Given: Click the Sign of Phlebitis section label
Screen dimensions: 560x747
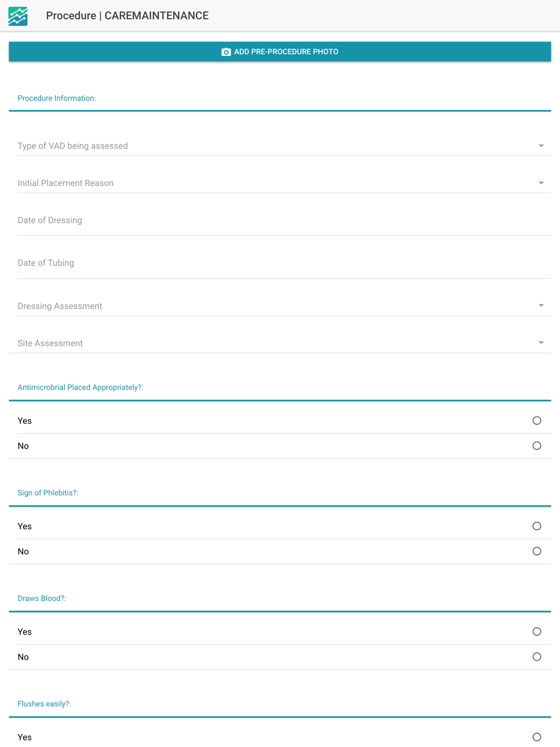Looking at the screenshot, I should coord(48,493).
